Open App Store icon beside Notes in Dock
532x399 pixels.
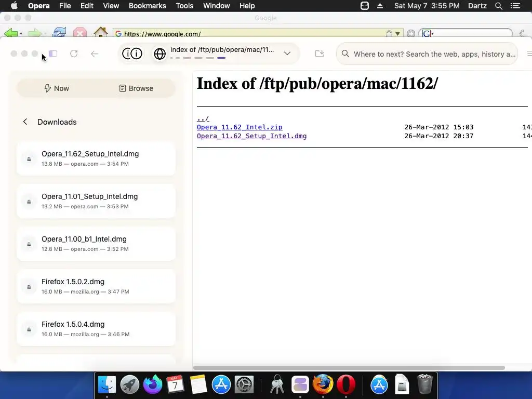[221, 384]
